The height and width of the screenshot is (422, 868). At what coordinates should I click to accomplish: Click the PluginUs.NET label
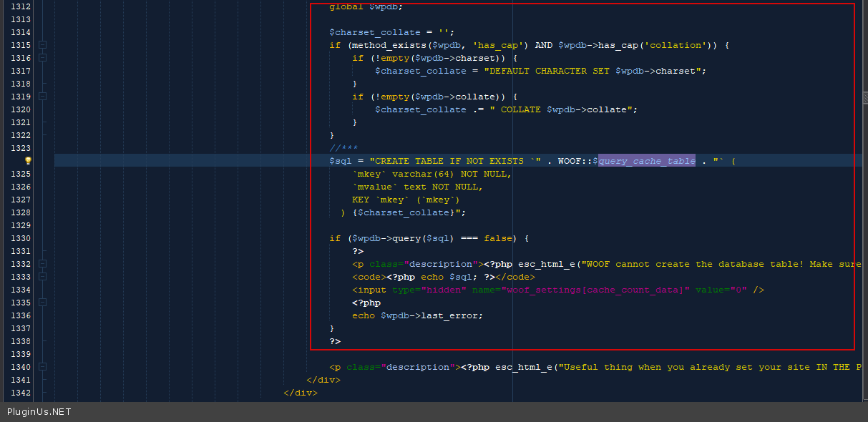[39, 411]
